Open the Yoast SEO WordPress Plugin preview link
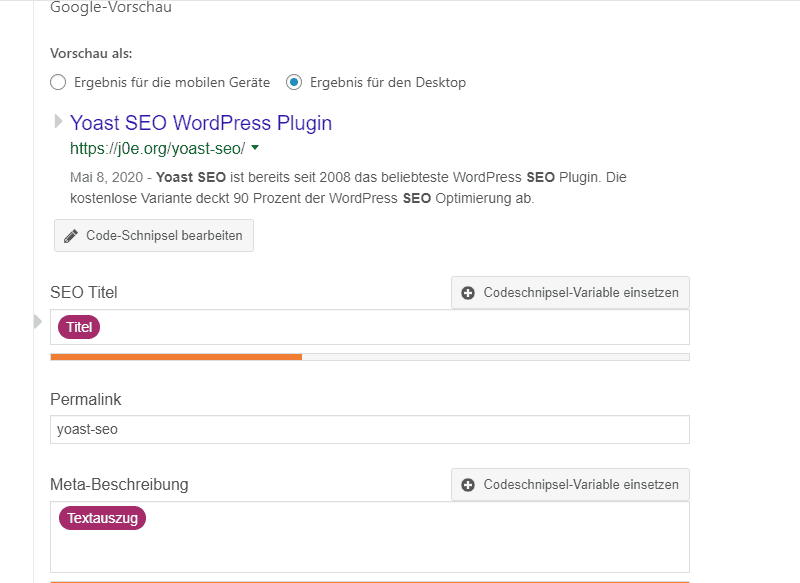Viewport: 800px width, 583px height. pyautogui.click(x=200, y=122)
